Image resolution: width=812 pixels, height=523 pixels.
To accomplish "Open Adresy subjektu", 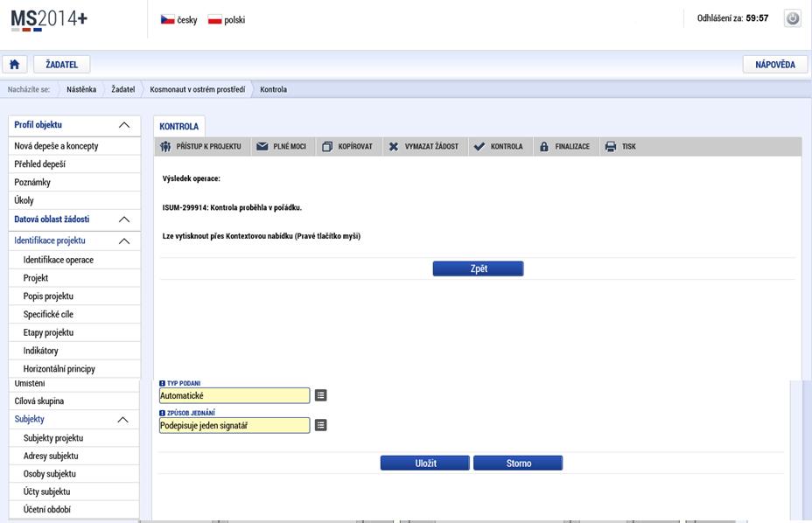I will pyautogui.click(x=74, y=457).
